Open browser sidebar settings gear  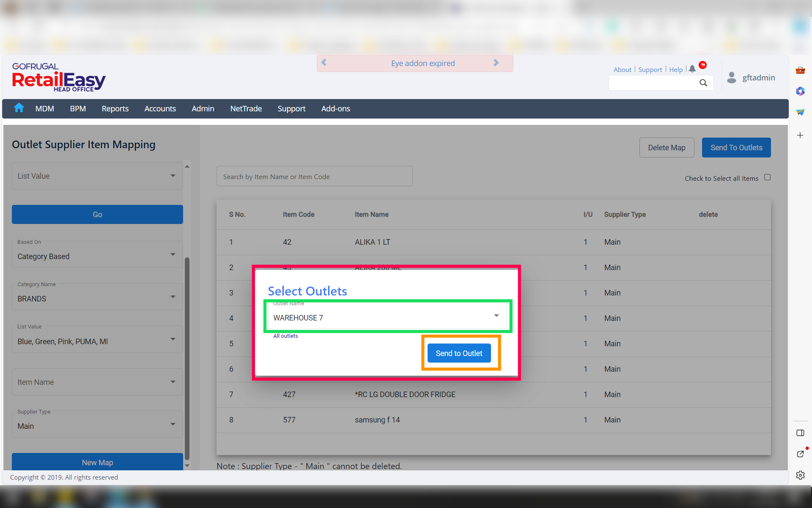(800, 475)
